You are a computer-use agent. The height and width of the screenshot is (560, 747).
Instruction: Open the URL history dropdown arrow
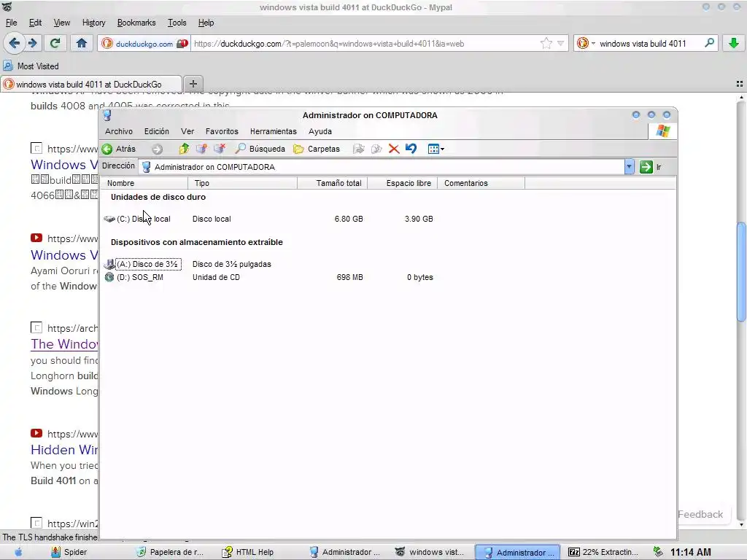(x=561, y=43)
